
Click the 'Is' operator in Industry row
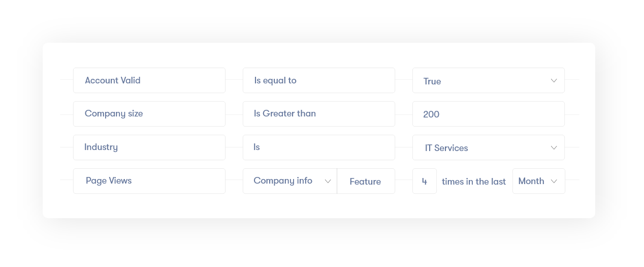click(318, 147)
